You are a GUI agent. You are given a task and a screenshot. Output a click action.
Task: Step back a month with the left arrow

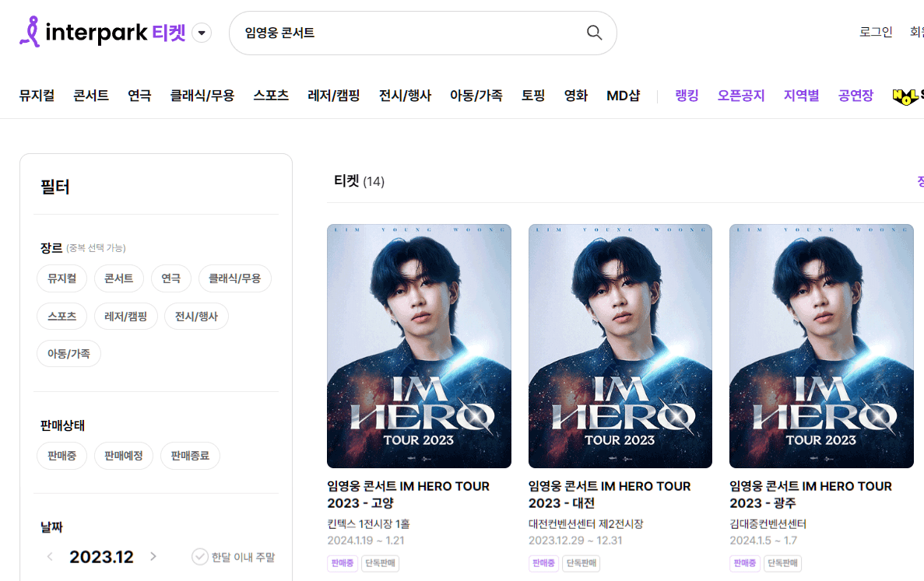(49, 556)
